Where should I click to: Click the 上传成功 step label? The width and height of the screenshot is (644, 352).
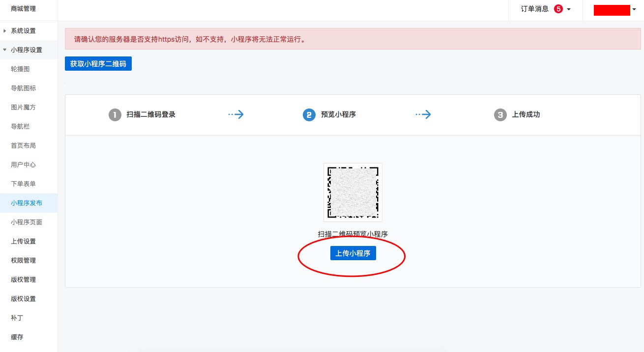coord(526,114)
